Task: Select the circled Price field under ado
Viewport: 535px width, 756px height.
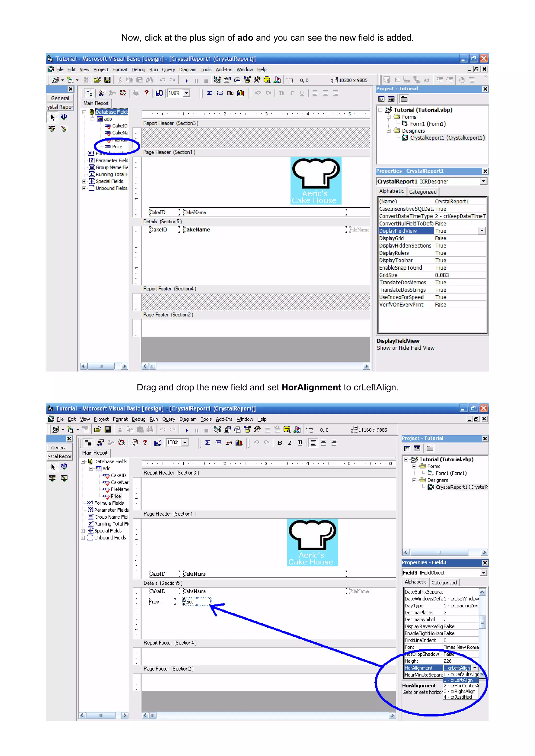Action: pyautogui.click(x=117, y=146)
